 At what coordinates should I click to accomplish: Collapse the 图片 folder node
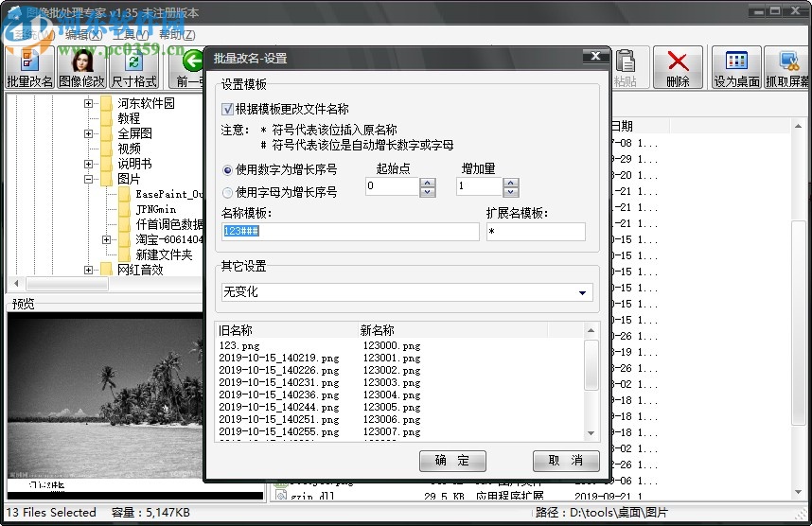coord(89,179)
